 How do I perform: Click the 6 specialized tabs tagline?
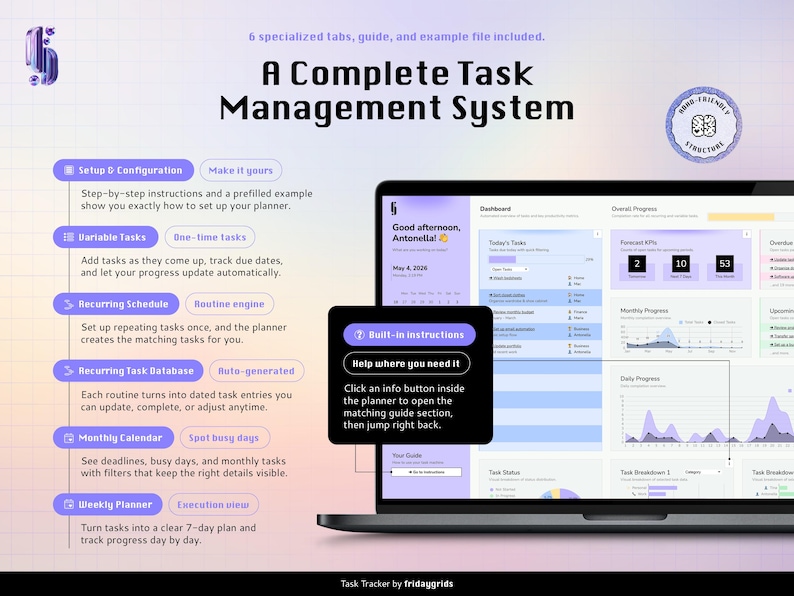[x=397, y=36]
